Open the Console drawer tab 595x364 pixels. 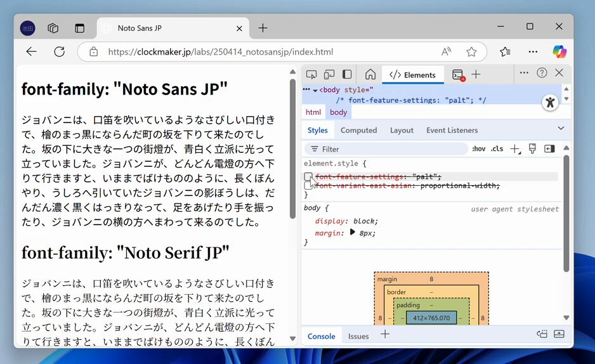pyautogui.click(x=322, y=336)
